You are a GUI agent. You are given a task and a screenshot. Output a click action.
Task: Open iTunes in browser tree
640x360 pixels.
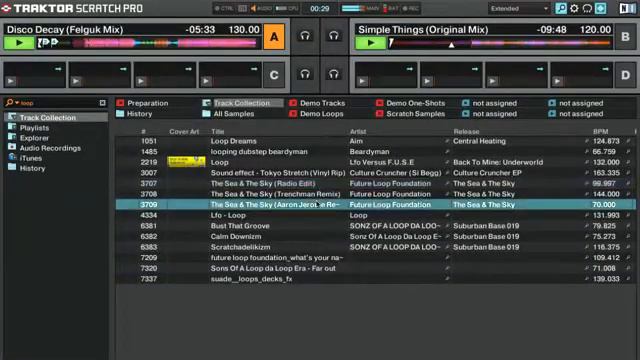coord(31,158)
